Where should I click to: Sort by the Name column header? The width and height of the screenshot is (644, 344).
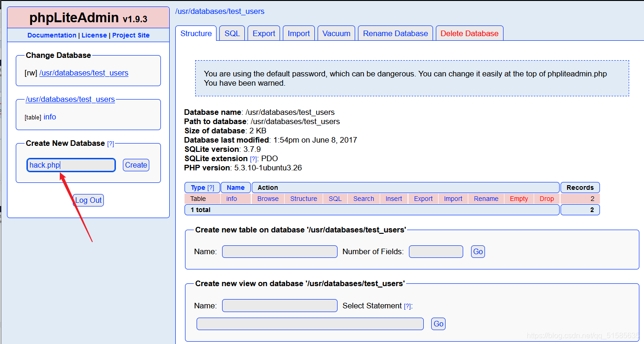point(236,188)
